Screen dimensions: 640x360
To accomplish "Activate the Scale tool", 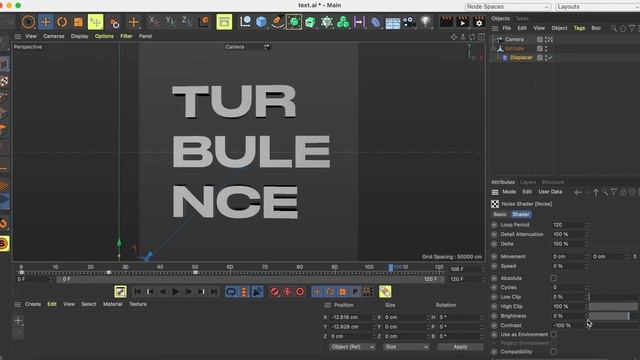I will pos(78,22).
